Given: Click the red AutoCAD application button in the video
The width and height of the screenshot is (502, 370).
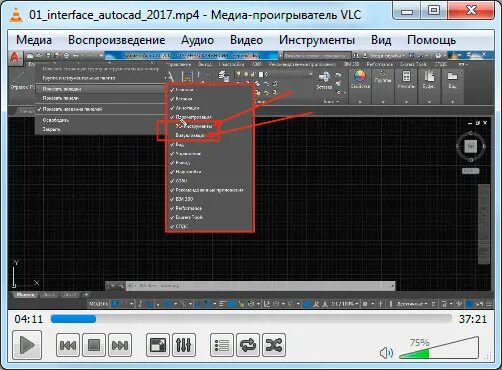Looking at the screenshot, I should [15, 57].
